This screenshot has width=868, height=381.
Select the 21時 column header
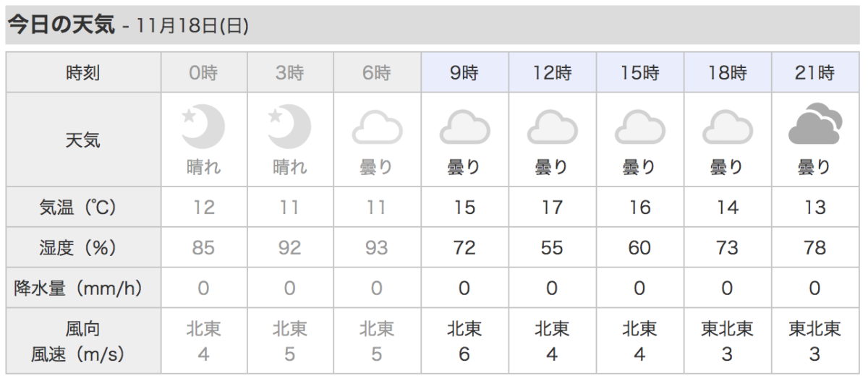[814, 72]
